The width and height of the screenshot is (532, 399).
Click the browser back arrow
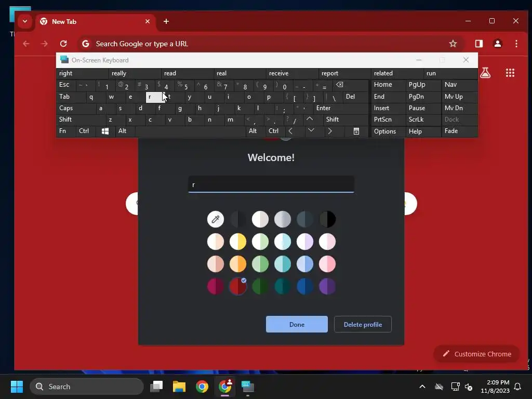coord(26,44)
